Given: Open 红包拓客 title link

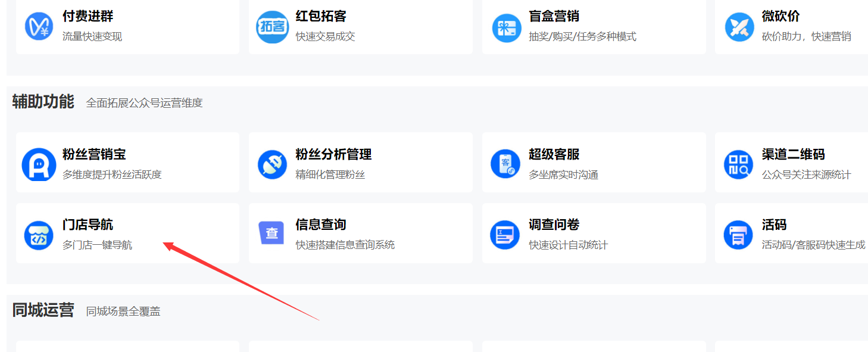Looking at the screenshot, I should pos(321,16).
